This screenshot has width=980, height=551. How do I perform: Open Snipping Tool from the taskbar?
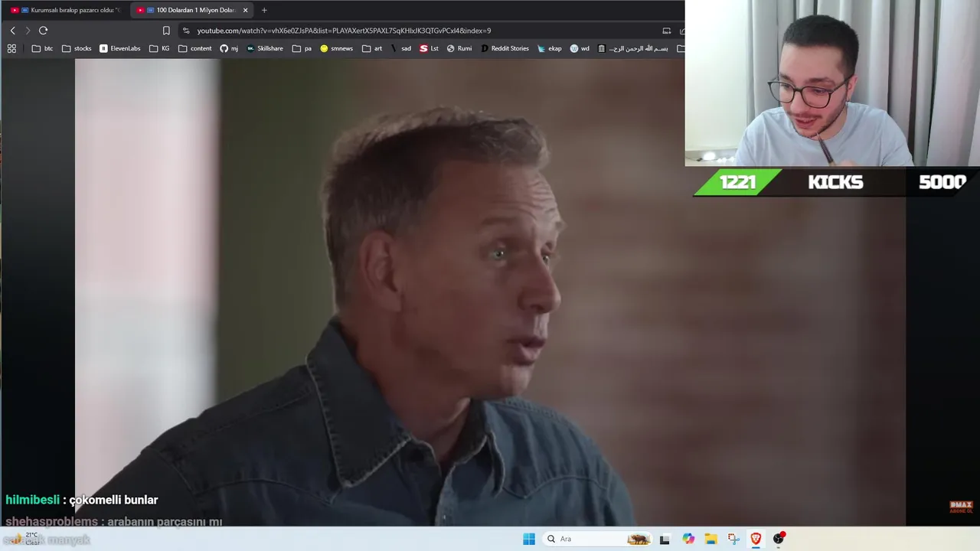pyautogui.click(x=733, y=539)
